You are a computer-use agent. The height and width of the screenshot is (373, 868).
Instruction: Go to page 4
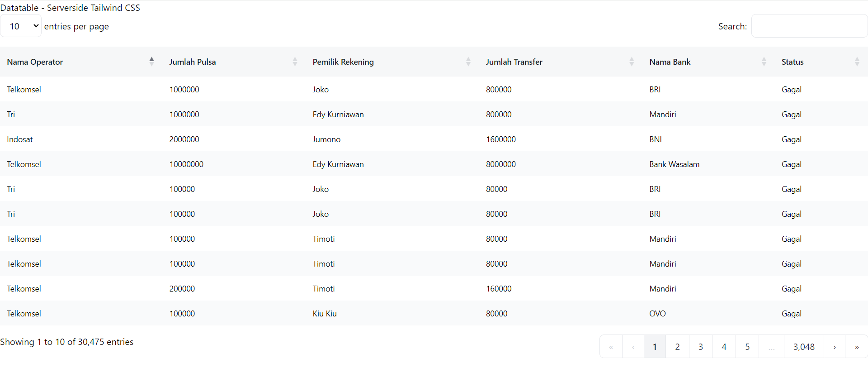[724, 347]
